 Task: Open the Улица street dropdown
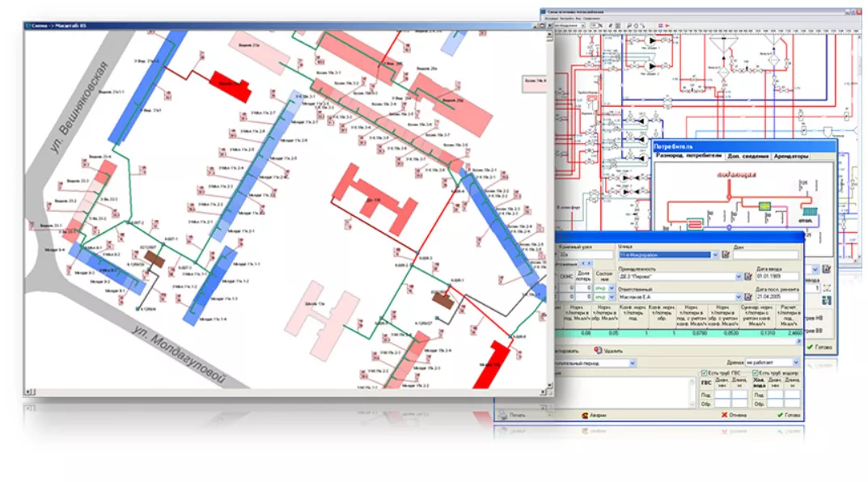pos(715,255)
